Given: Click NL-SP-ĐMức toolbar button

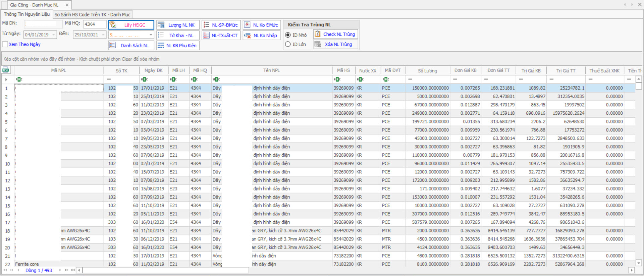Looking at the screenshot, I should [221, 25].
